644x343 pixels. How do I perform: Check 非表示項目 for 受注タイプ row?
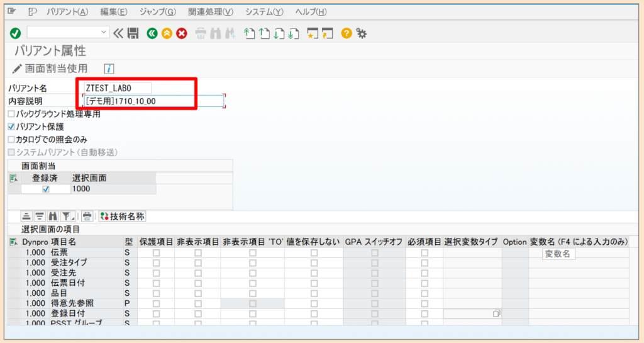(x=198, y=263)
